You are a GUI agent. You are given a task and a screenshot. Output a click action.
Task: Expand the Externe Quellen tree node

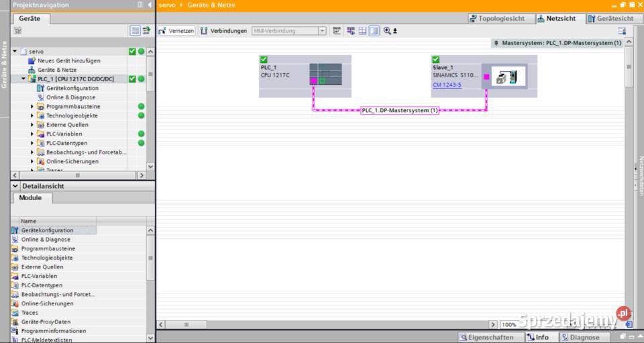click(x=32, y=124)
